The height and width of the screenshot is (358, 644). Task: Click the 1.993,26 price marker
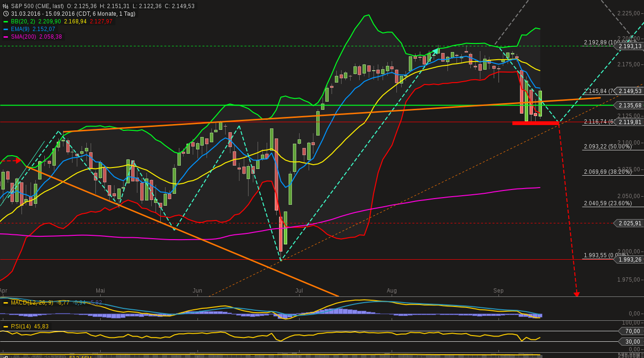coord(630,259)
